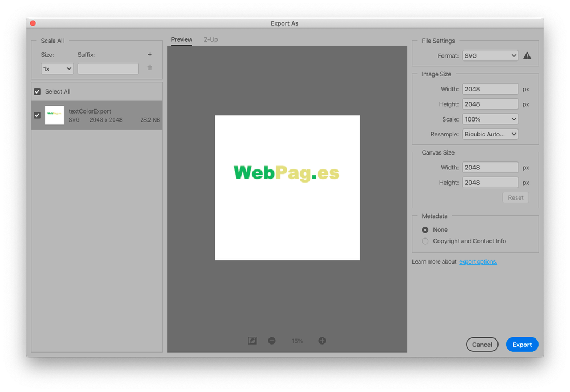
Task: Click the Image Size Width field
Action: coord(490,89)
